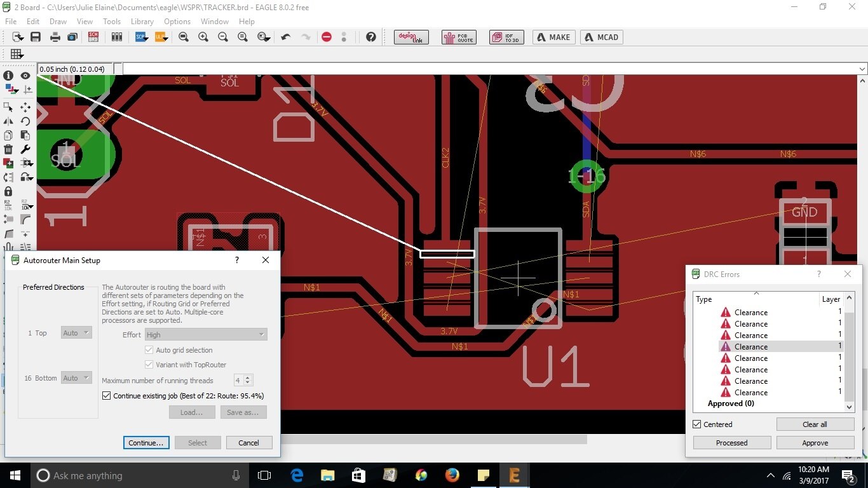868x488 pixels.
Task: Expand the command line history dropdown
Action: (x=862, y=69)
